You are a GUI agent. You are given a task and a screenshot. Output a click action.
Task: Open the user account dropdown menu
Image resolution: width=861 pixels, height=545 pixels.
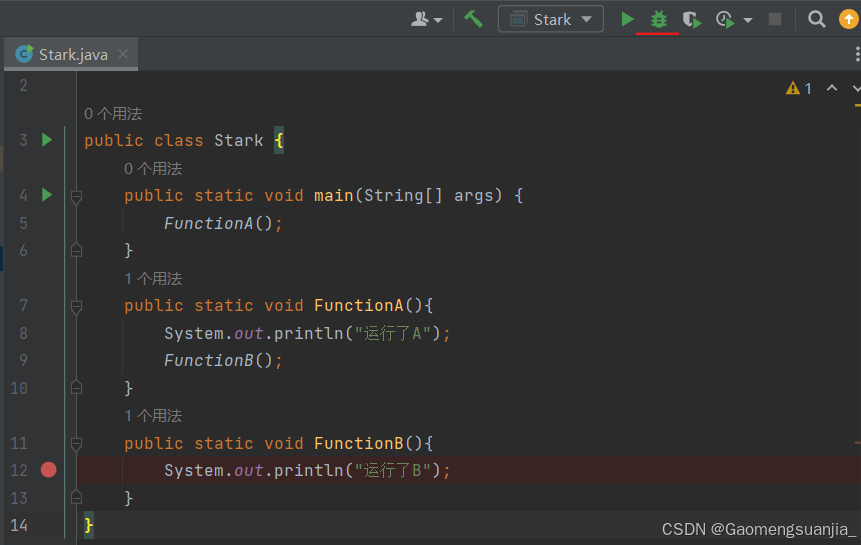(x=427, y=19)
